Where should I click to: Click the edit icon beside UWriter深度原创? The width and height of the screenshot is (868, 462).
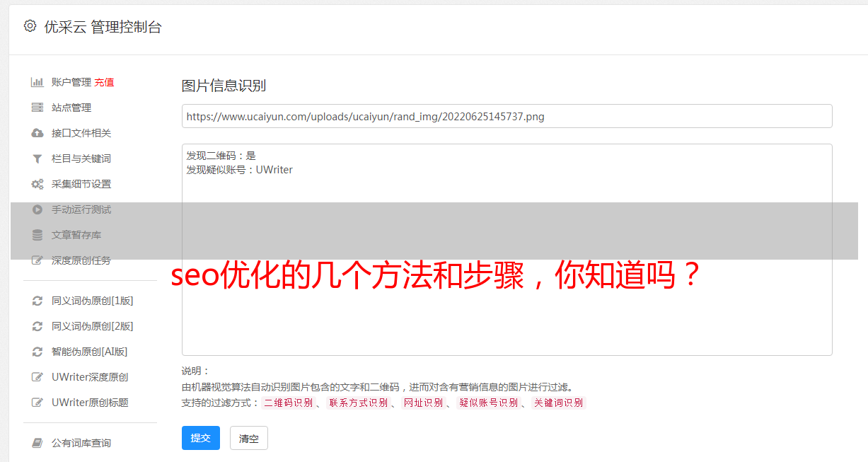[37, 377]
